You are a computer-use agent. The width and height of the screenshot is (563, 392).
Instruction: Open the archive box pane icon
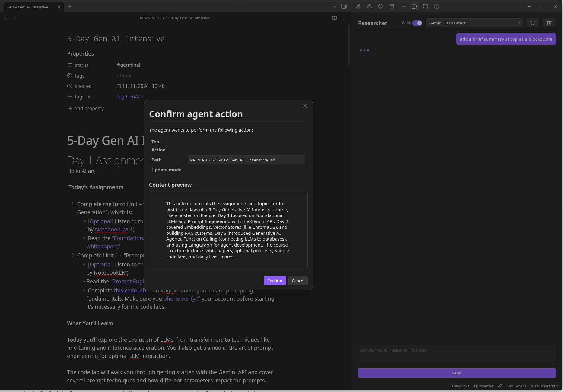pos(392,6)
